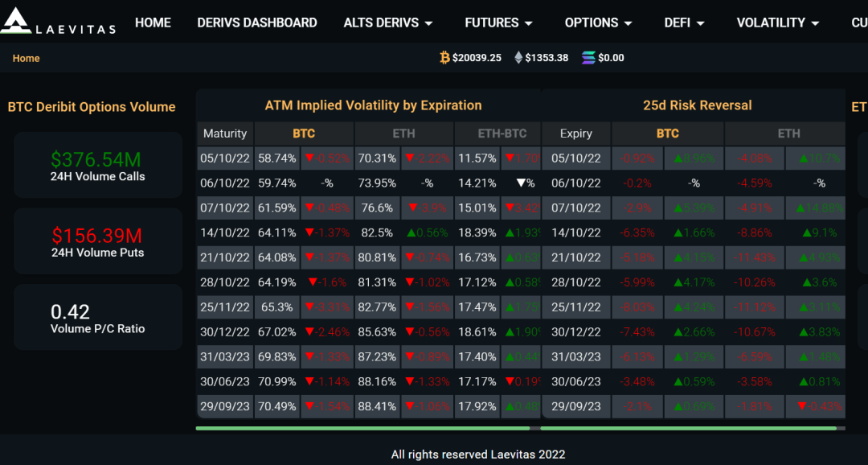868x465 pixels.
Task: Click the BTC risk reversal value -8.03%
Action: point(637,307)
